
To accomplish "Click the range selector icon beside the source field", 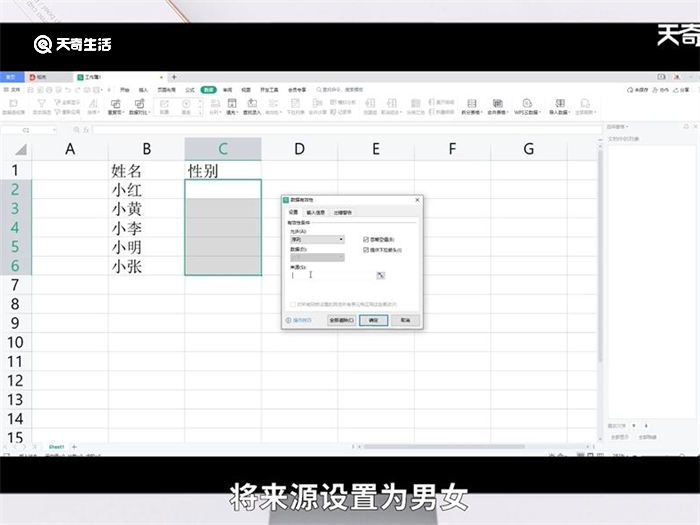I will pyautogui.click(x=380, y=275).
